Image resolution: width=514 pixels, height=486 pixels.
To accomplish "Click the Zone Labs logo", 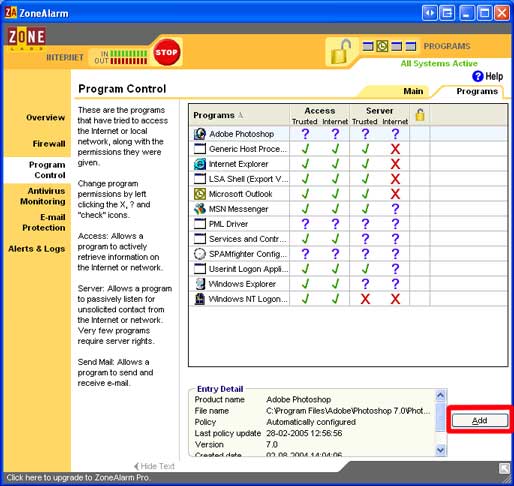I will pyautogui.click(x=26, y=38).
